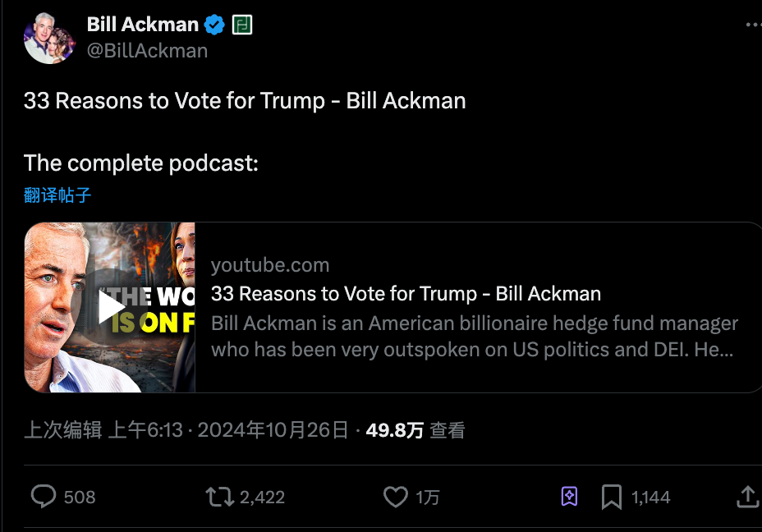
Task: Like the post with the heart icon
Action: point(396,497)
